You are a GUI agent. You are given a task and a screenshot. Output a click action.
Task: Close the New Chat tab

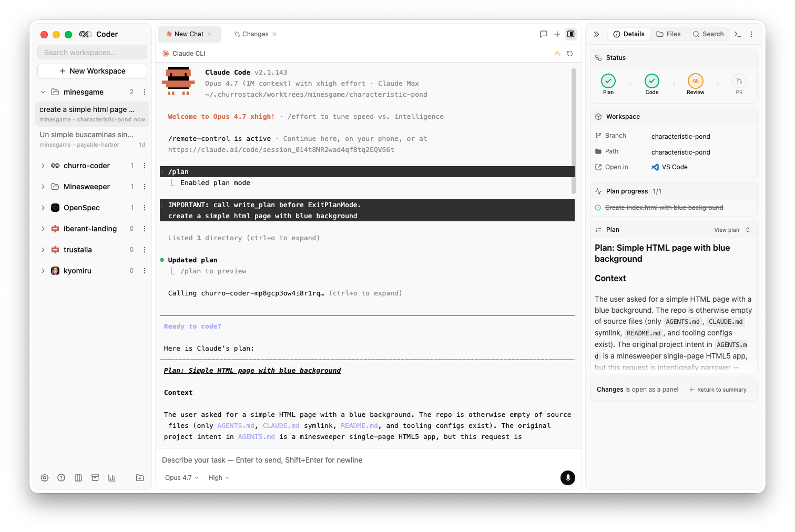tap(209, 34)
